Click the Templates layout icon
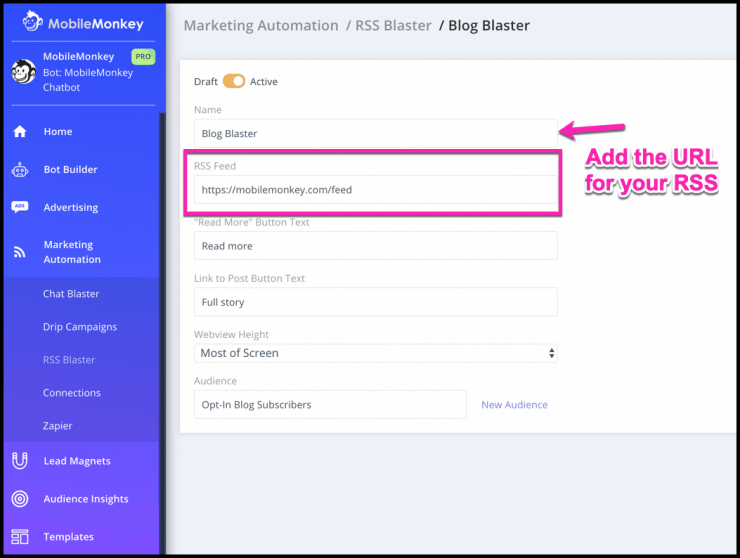The height and width of the screenshot is (558, 740). click(x=20, y=537)
